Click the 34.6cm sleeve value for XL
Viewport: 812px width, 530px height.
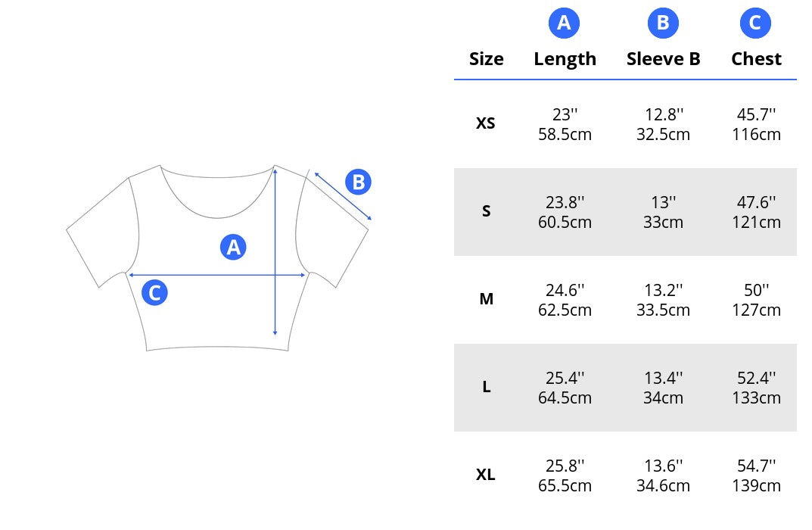664,485
